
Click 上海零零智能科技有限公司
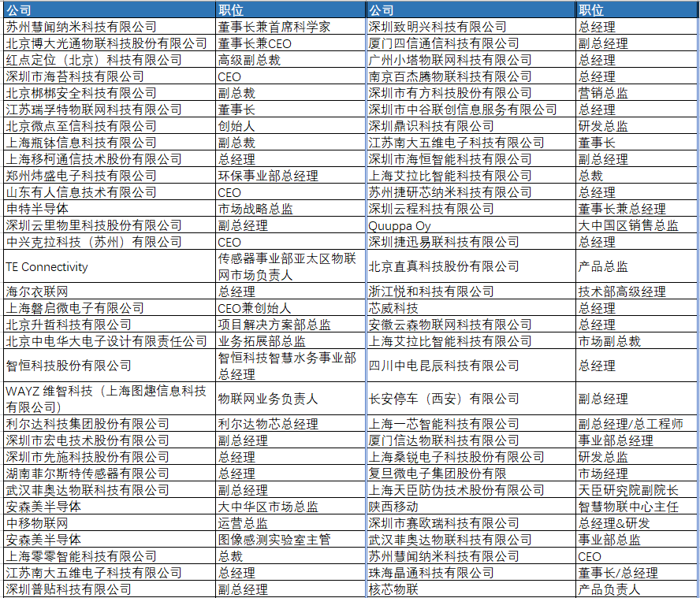pos(109,556)
